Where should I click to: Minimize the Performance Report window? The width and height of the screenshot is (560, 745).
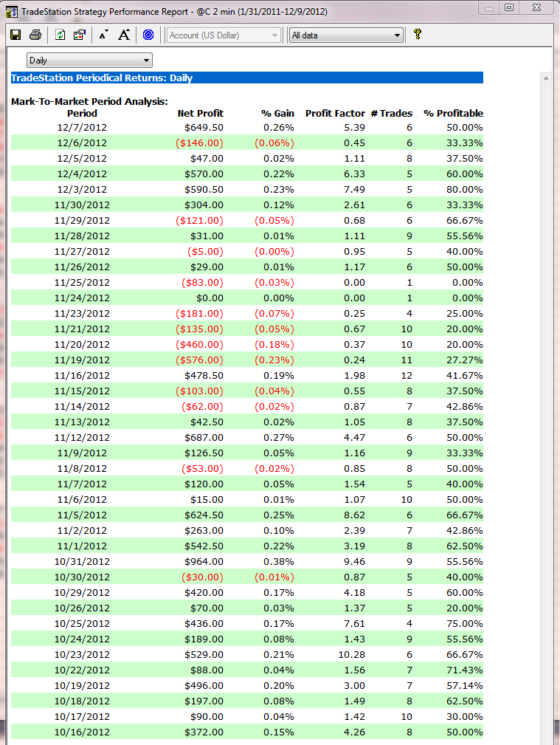[x=490, y=7]
